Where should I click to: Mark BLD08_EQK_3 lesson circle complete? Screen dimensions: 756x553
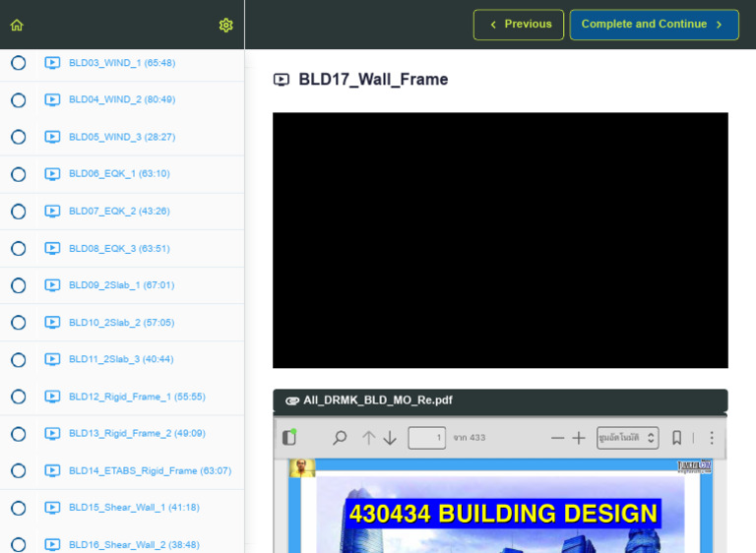coord(19,248)
